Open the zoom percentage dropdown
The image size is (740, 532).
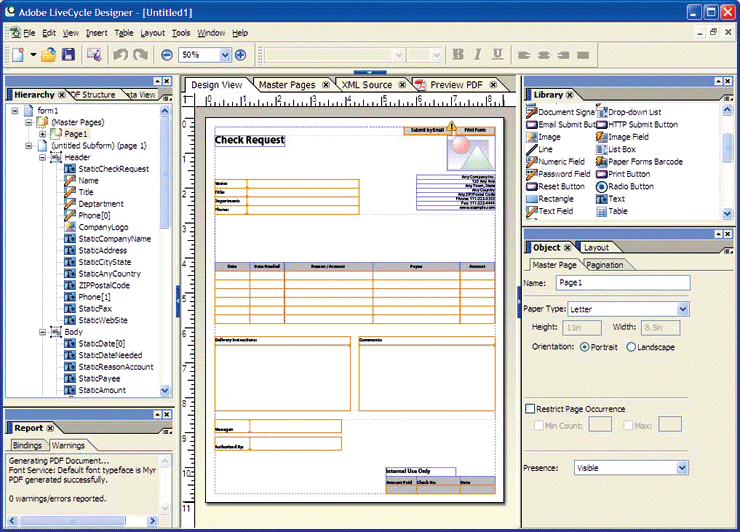coord(225,55)
